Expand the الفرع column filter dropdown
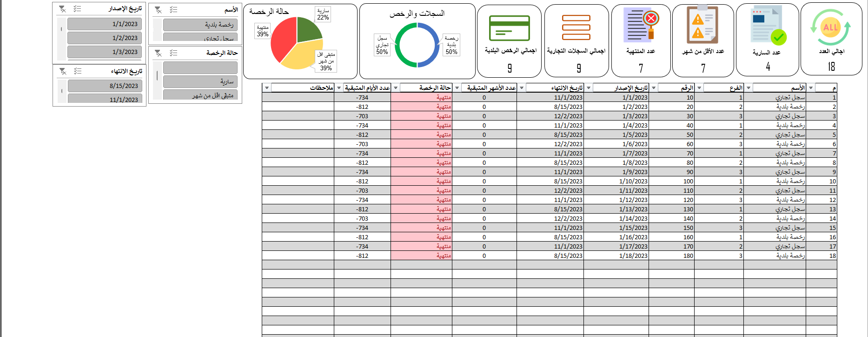The width and height of the screenshot is (868, 337). [699, 88]
